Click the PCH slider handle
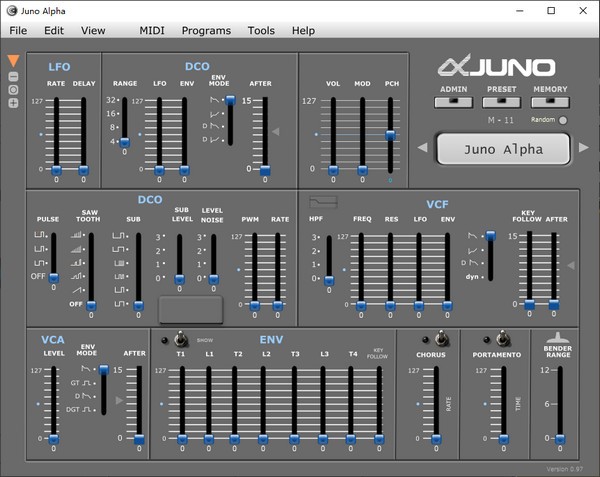Screen dimensions: 600x477 tap(390, 135)
